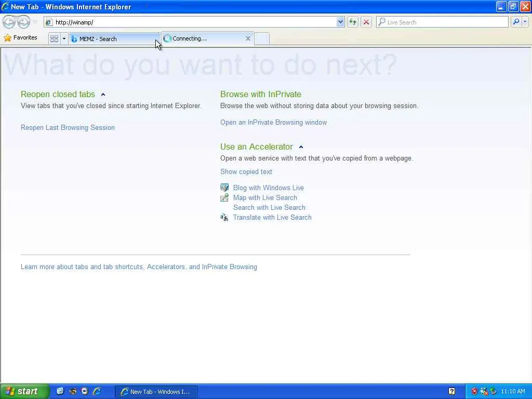The height and width of the screenshot is (399, 532).
Task: Open a new blank tab button
Action: tap(262, 38)
